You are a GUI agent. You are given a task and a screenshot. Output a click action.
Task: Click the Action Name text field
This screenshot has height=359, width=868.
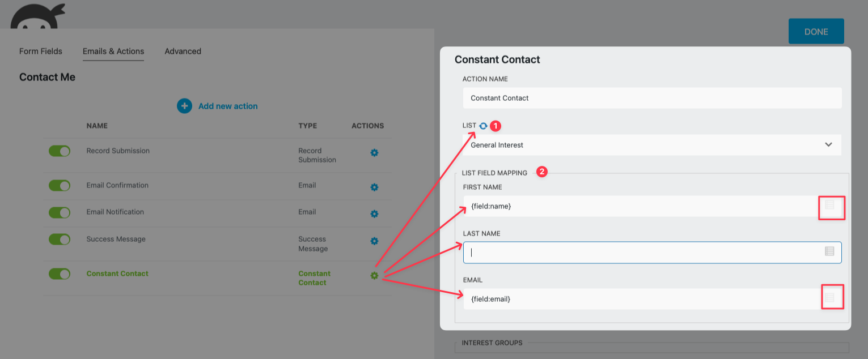click(652, 98)
